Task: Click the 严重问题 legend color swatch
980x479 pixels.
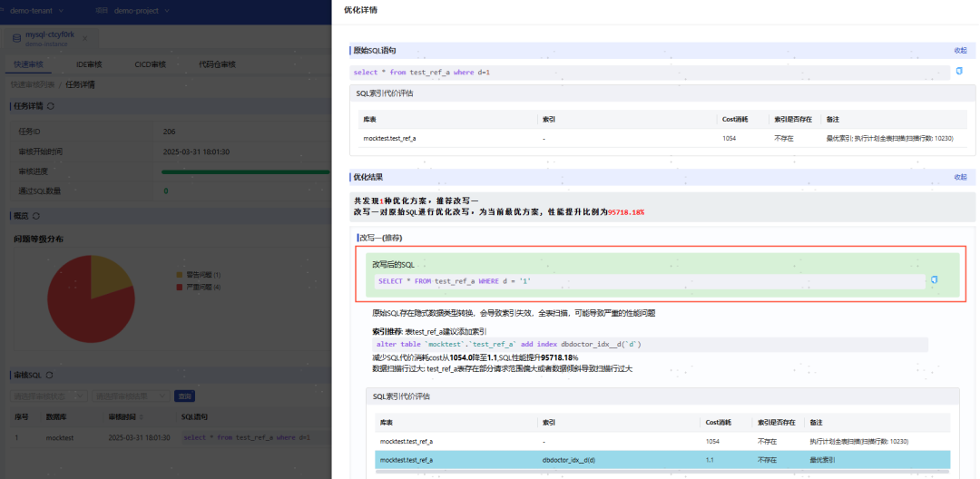Action: coord(180,288)
